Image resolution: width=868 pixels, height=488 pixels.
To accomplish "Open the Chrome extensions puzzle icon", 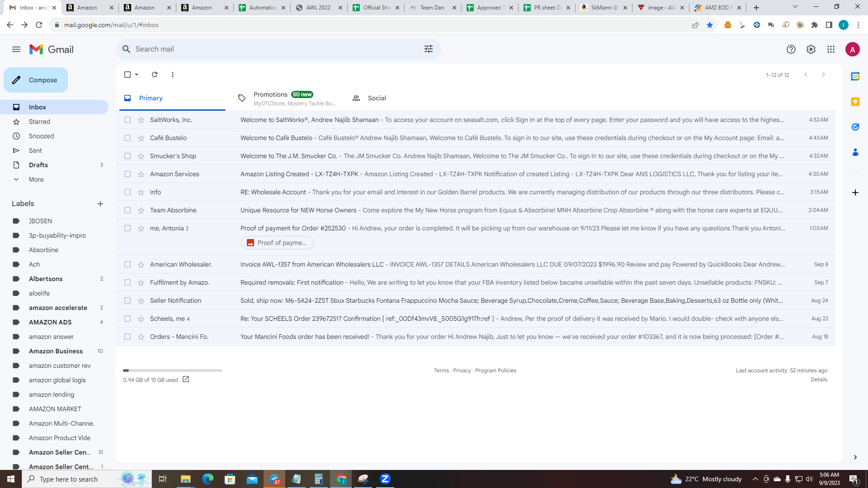I will pos(815,25).
